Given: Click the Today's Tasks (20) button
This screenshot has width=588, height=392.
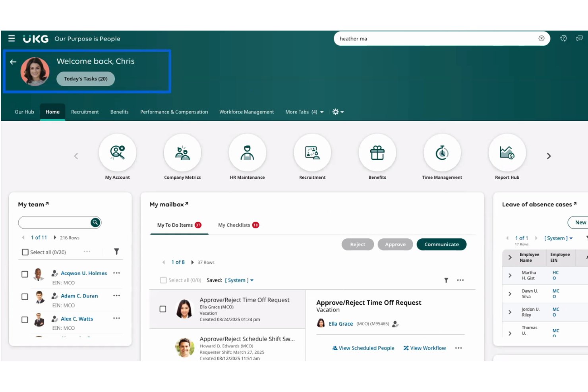Looking at the screenshot, I should pyautogui.click(x=85, y=79).
